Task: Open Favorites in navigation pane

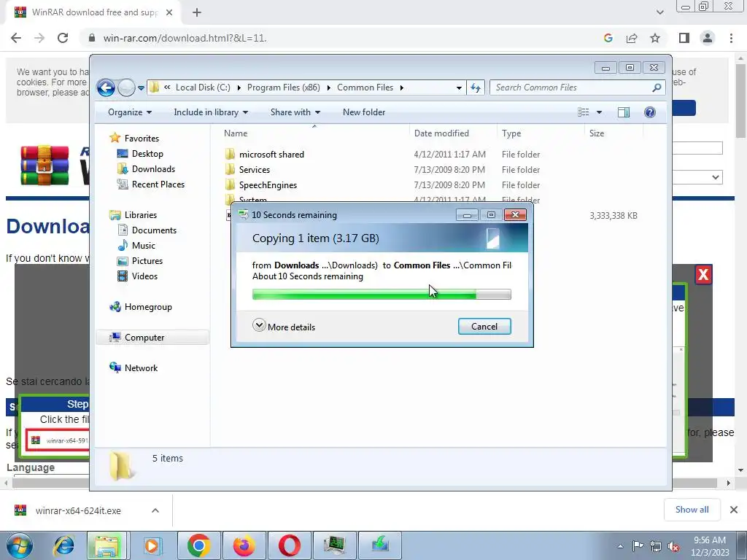Action: pos(142,139)
